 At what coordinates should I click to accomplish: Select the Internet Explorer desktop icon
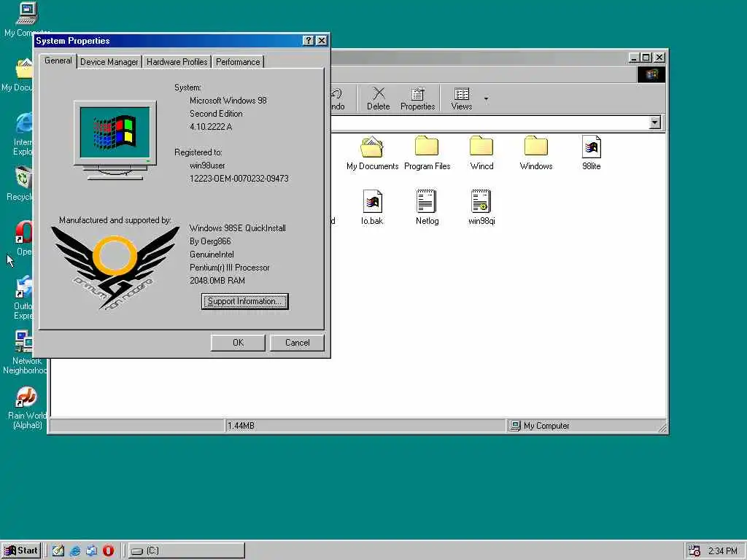click(x=23, y=134)
